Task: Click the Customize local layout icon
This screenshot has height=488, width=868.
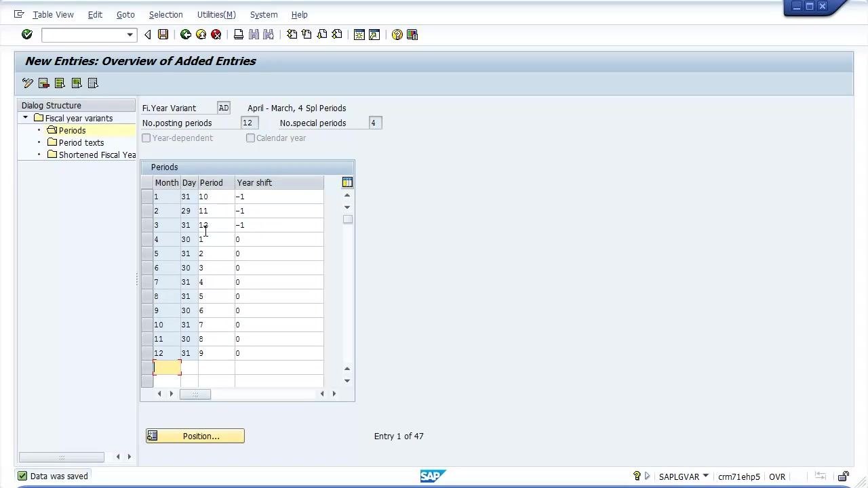Action: (412, 35)
